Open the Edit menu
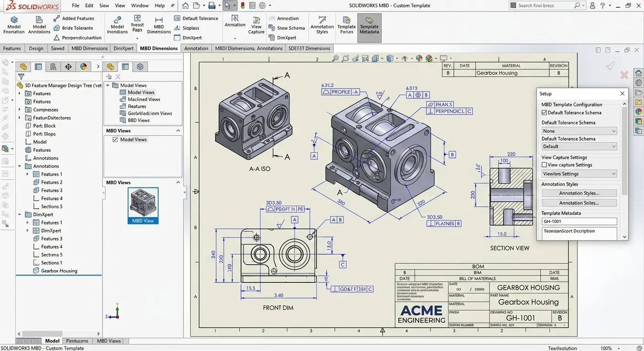644x351 pixels. point(89,5)
